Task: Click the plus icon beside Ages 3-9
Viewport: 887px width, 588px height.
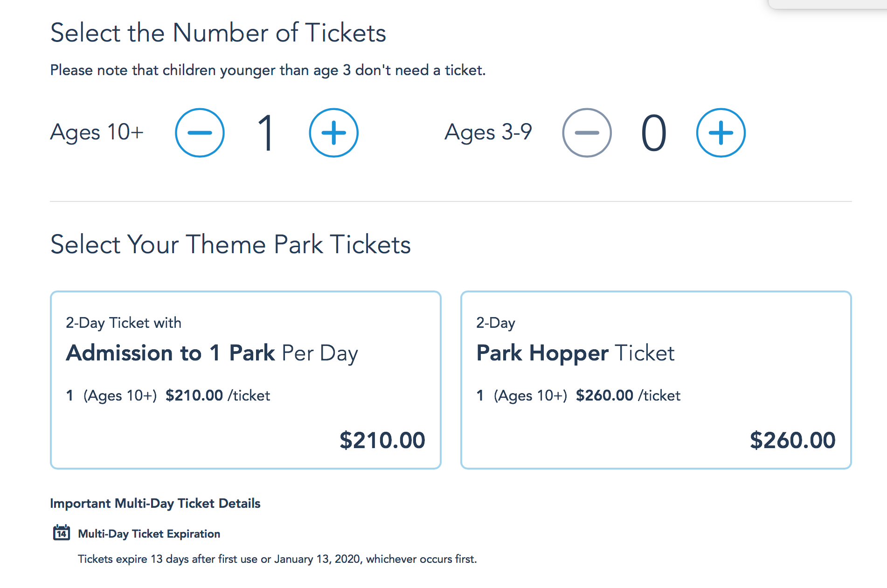Action: (x=721, y=132)
